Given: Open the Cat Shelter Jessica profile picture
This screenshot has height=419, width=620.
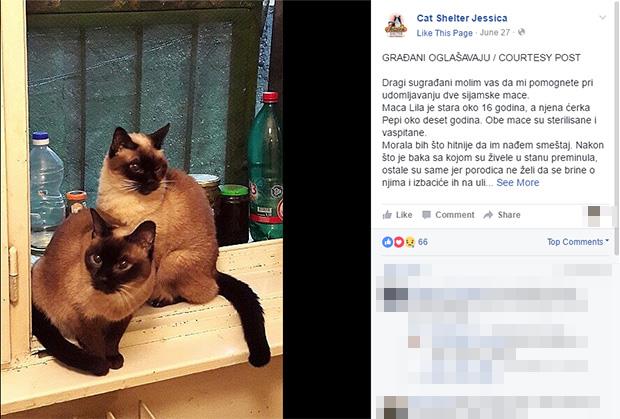Looking at the screenshot, I should coord(396,25).
